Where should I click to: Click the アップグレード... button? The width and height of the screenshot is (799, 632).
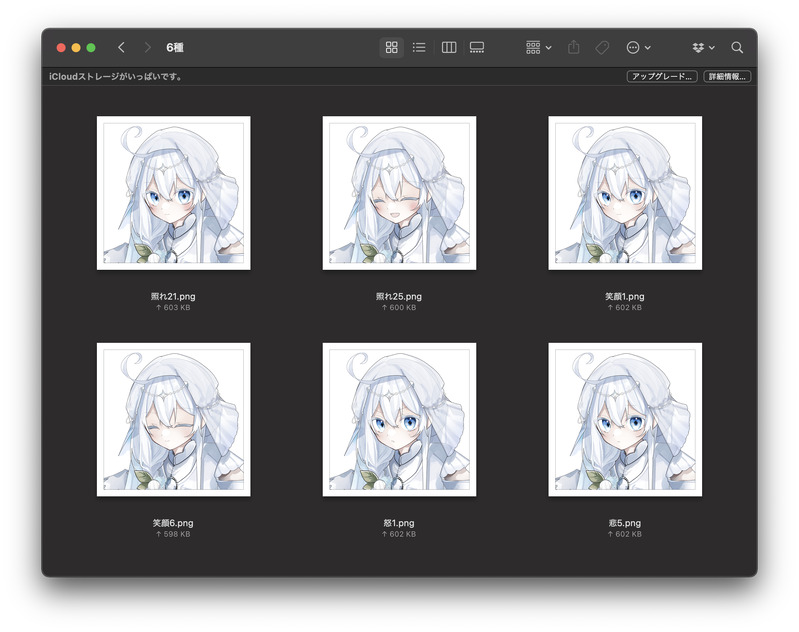coord(662,76)
